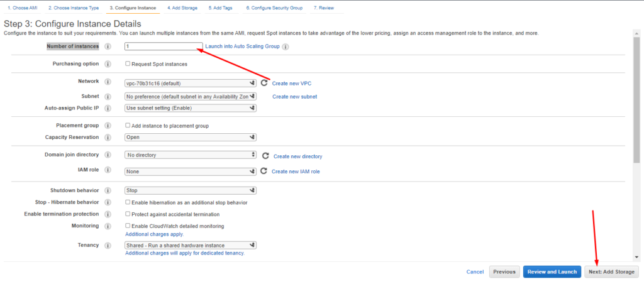Click the Previous button

[504, 271]
